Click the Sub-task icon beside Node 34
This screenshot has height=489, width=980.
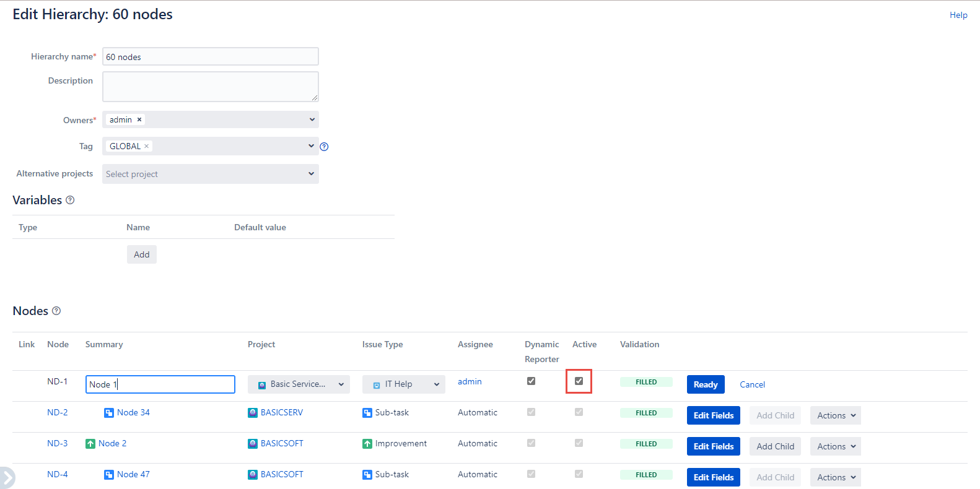[x=109, y=413]
